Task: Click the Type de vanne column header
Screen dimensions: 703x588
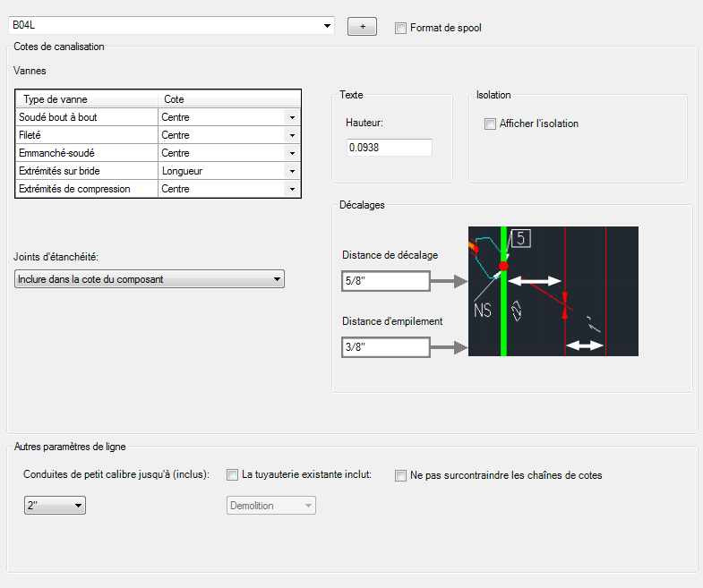Action: tap(87, 99)
